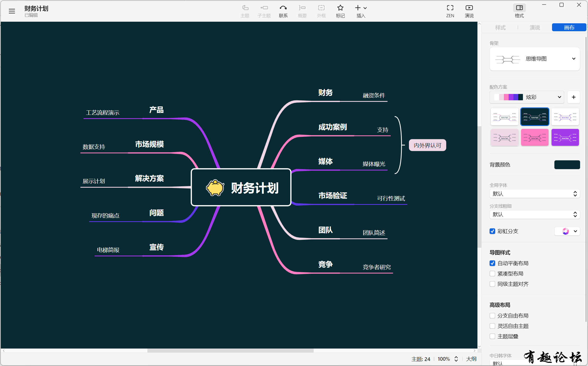Select the 竞争 branch topic

[x=325, y=264]
